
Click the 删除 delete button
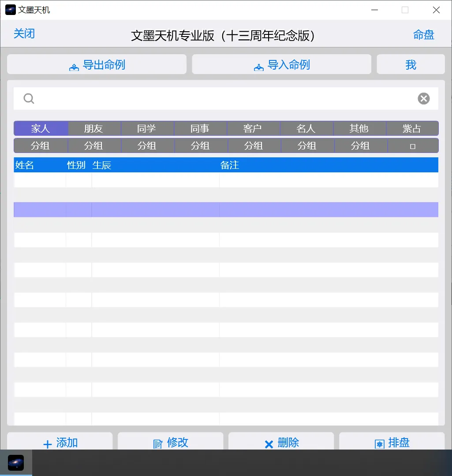tap(281, 442)
